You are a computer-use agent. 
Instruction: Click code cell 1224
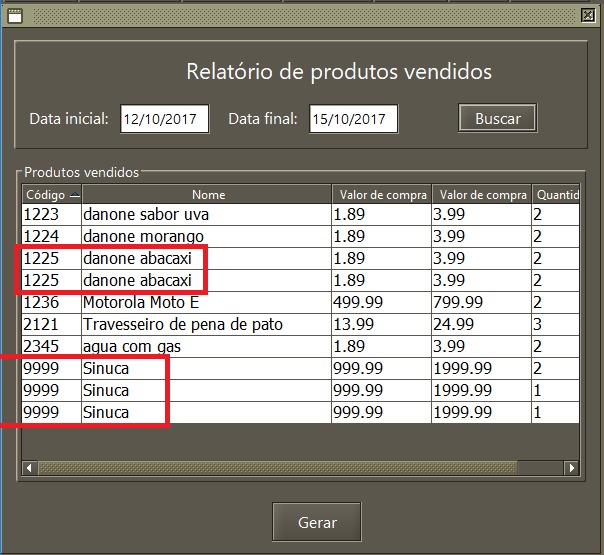click(52, 236)
